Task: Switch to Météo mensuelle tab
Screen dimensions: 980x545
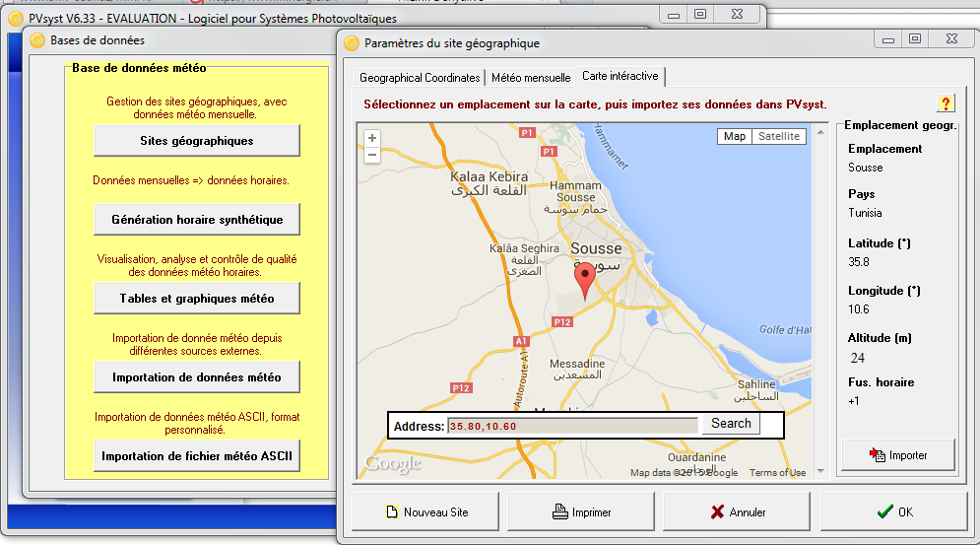Action: coord(531,78)
